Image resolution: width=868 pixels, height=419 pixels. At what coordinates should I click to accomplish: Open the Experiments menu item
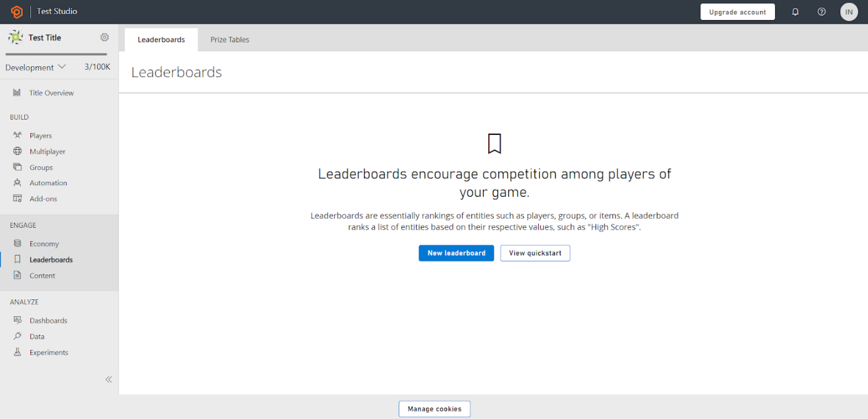coord(49,352)
